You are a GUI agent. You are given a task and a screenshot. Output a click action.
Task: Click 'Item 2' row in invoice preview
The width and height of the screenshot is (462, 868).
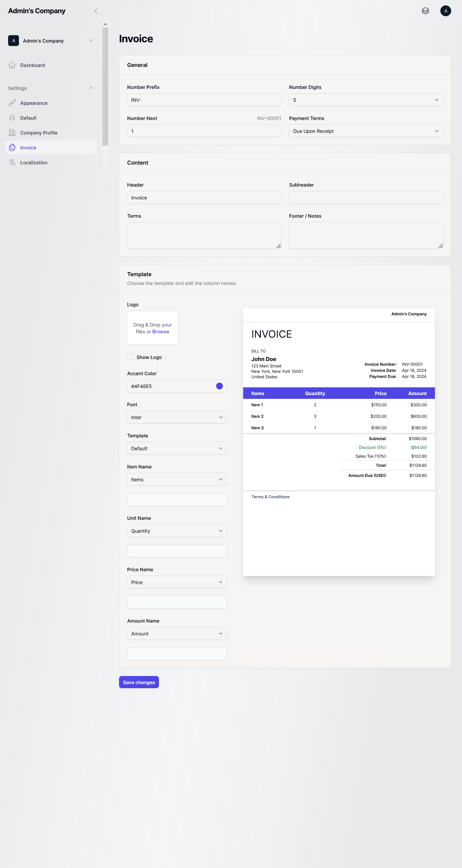[x=339, y=416]
